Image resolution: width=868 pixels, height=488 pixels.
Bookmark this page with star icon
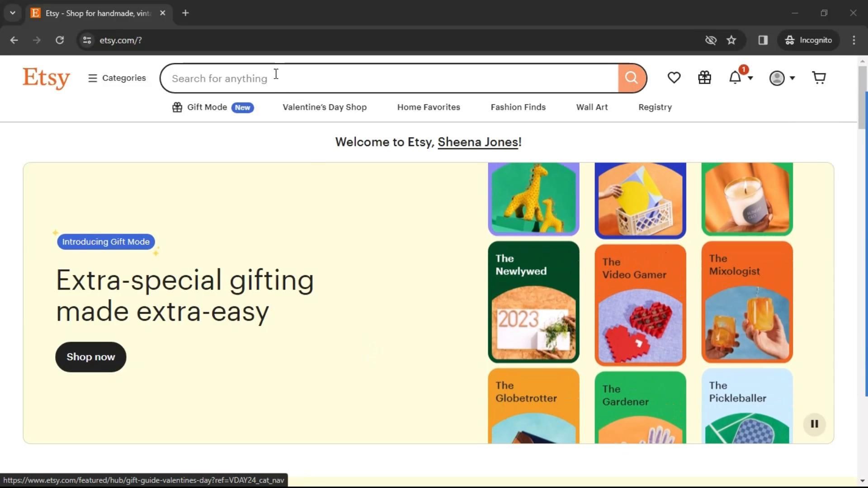[731, 40]
